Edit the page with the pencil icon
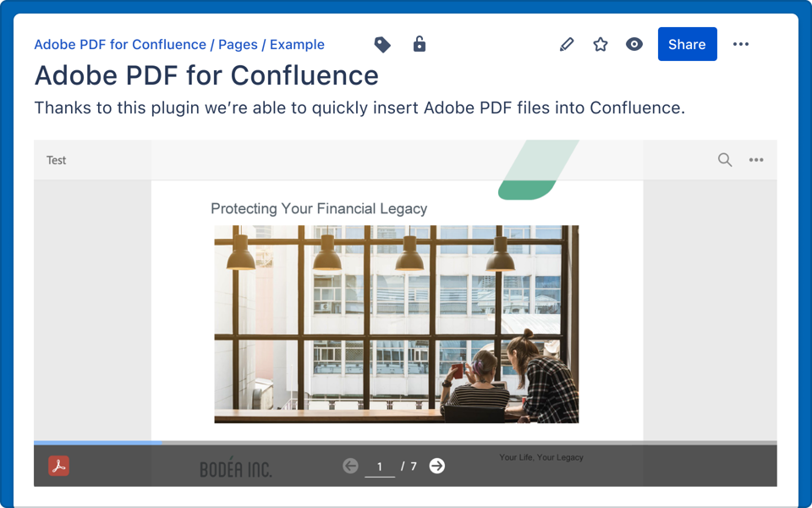Image resolution: width=812 pixels, height=508 pixels. [x=567, y=44]
